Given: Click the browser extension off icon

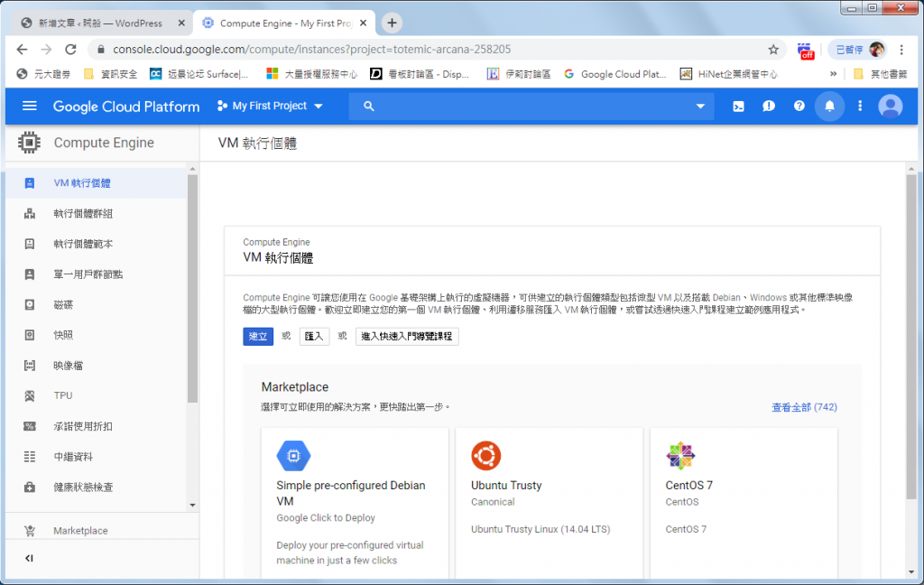Looking at the screenshot, I should point(806,51).
